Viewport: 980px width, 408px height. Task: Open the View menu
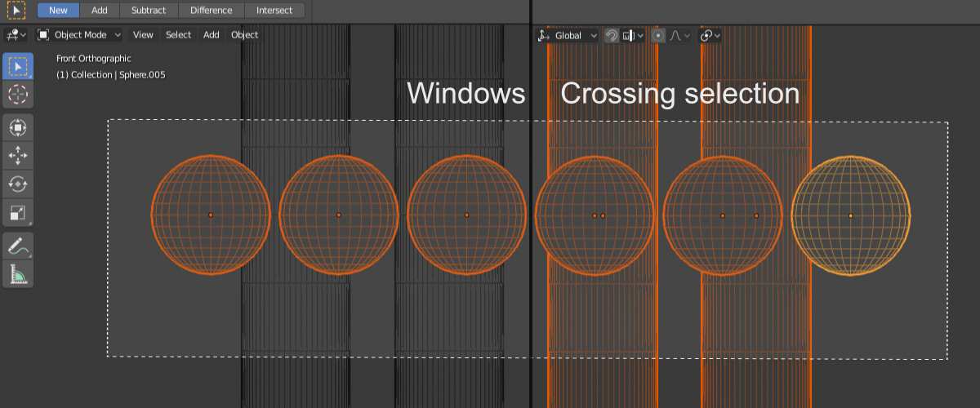pos(143,35)
